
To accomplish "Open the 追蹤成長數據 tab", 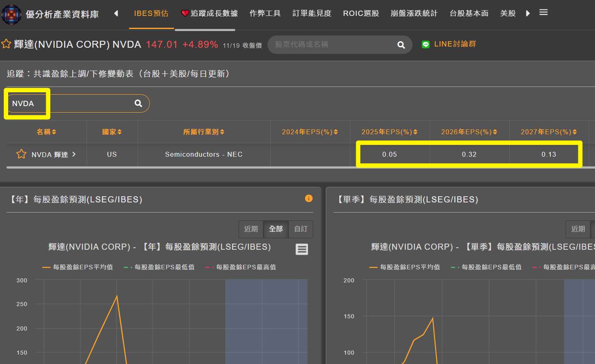I will click(x=209, y=13).
